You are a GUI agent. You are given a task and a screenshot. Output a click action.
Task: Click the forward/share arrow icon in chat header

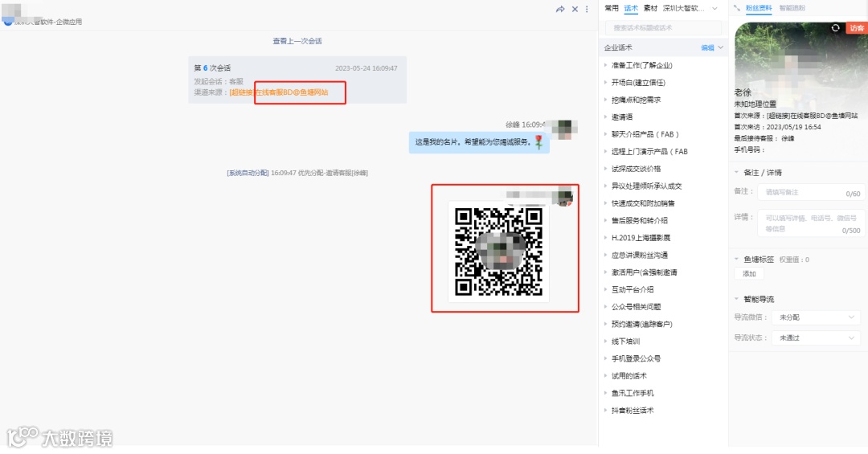[560, 9]
